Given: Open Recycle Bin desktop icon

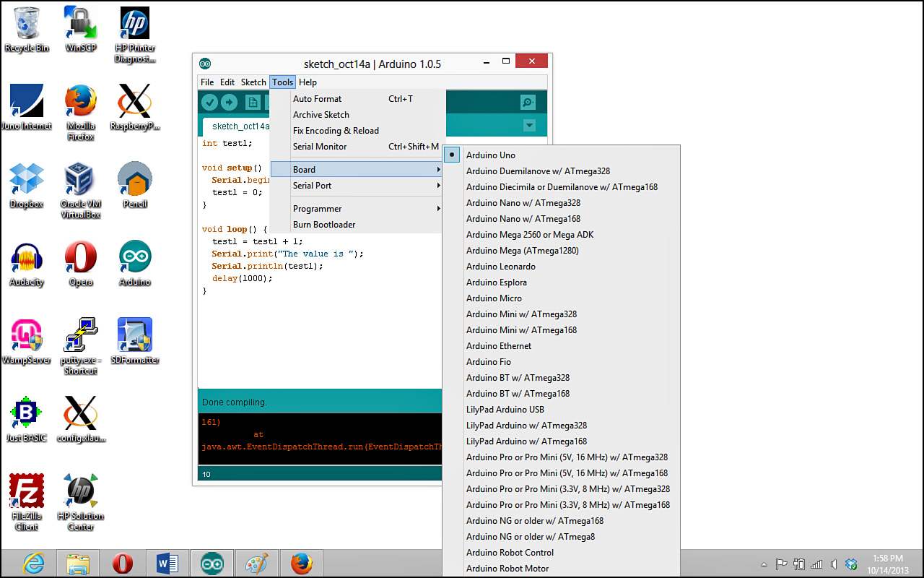Looking at the screenshot, I should click(27, 29).
